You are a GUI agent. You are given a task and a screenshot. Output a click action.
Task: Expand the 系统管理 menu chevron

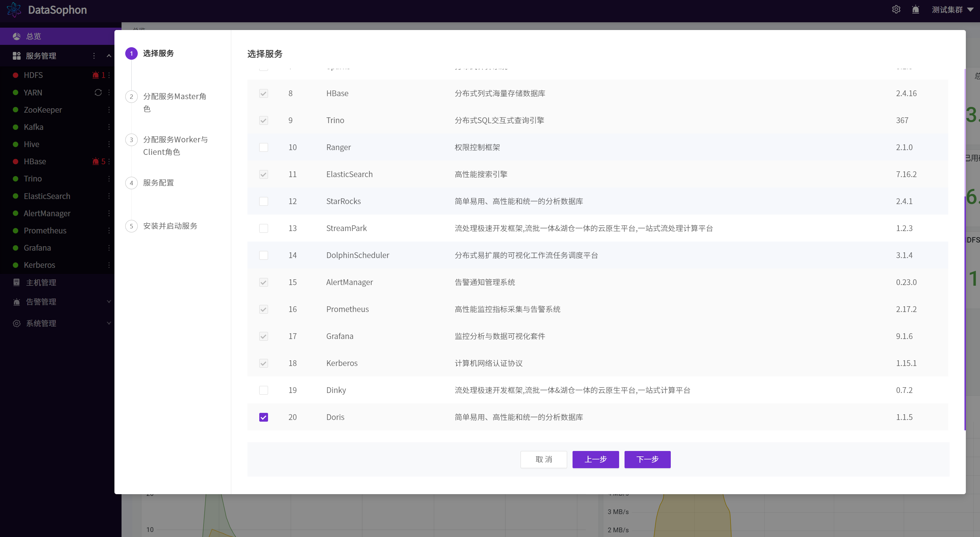(x=109, y=323)
